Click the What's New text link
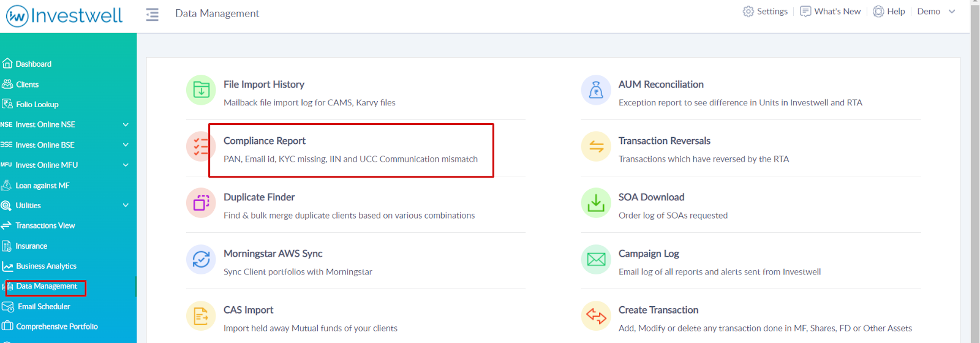 pos(837,12)
